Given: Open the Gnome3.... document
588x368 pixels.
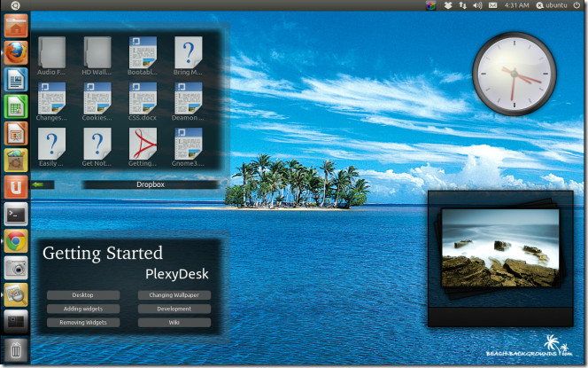Looking at the screenshot, I should pyautogui.click(x=188, y=147).
